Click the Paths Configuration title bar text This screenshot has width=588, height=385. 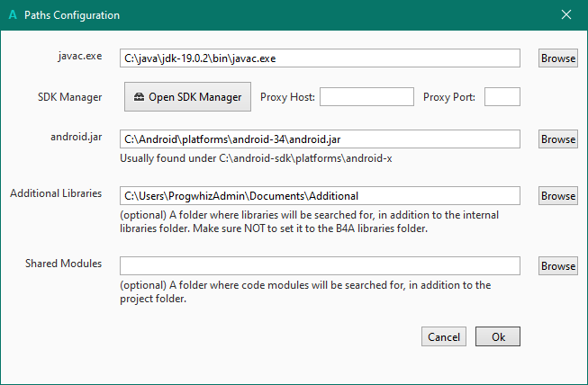point(72,15)
